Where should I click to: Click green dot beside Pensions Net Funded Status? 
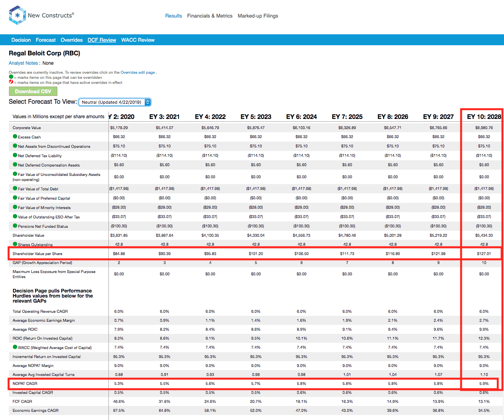[15, 226]
